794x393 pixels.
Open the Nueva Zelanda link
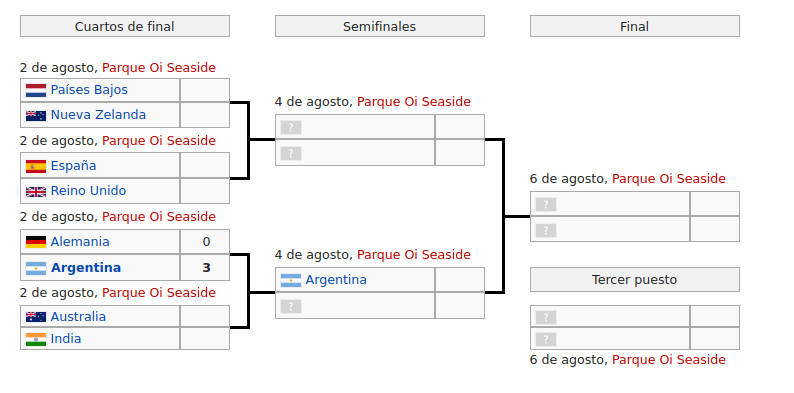[x=98, y=115]
